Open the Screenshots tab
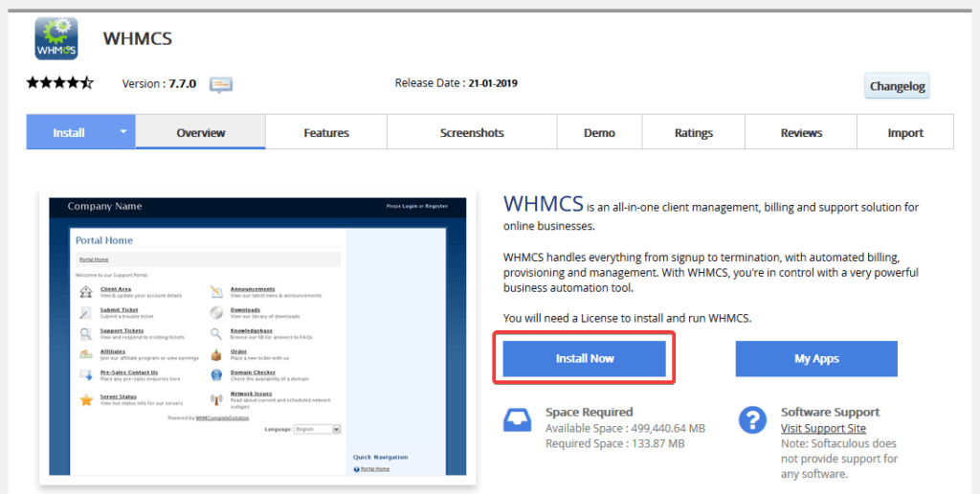980x494 pixels. 472,132
